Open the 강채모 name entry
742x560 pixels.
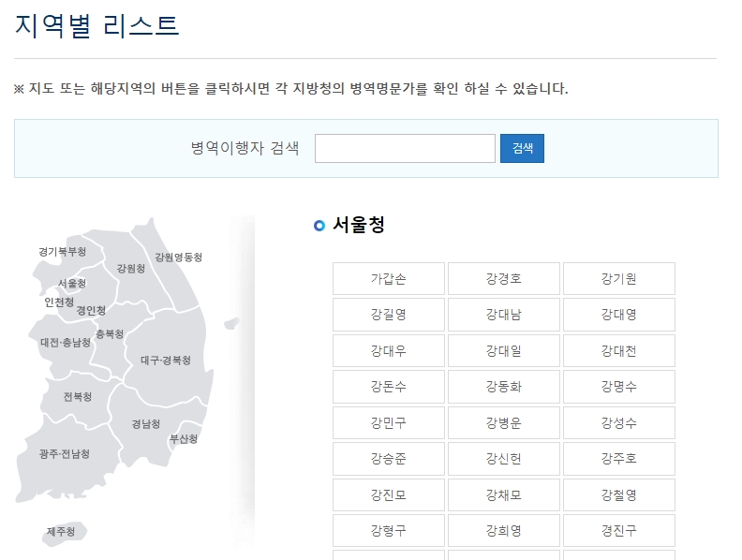point(503,495)
